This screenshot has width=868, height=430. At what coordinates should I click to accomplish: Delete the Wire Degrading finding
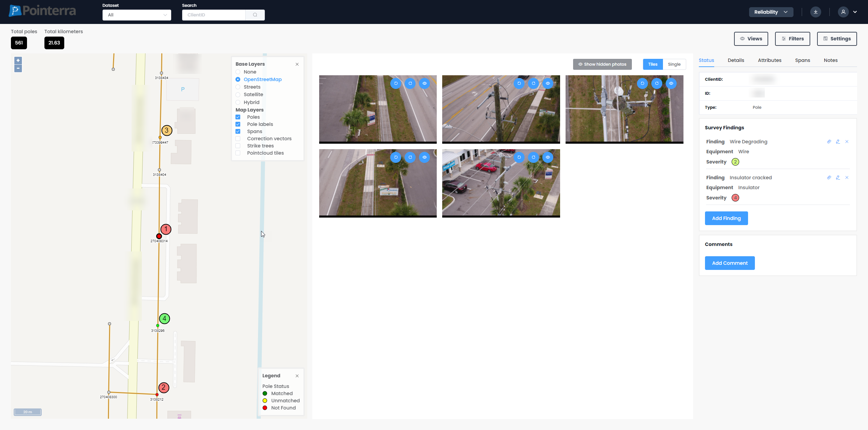(847, 142)
